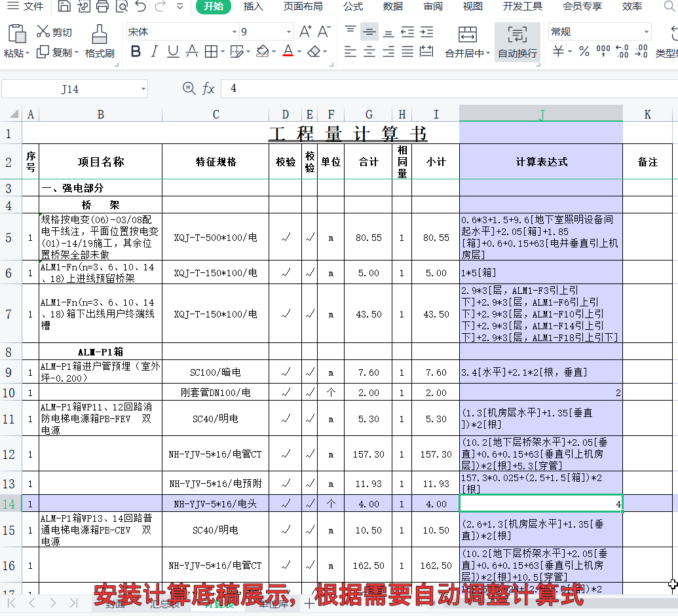Image resolution: width=678 pixels, height=616 pixels.
Task: Click the Paste clipboard icon
Action: tap(17, 34)
